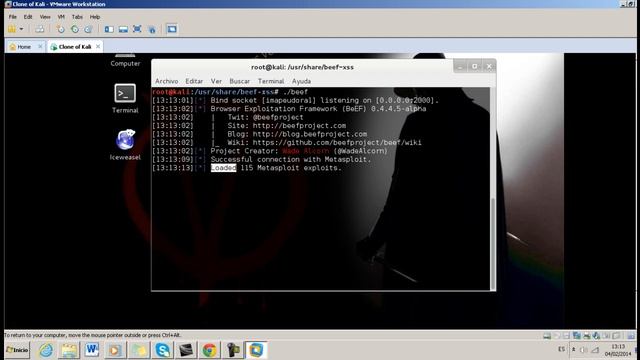Screen dimensions: 640x360
Task: Click the http://blog.beefproject.com blog URL
Action: pos(310,134)
